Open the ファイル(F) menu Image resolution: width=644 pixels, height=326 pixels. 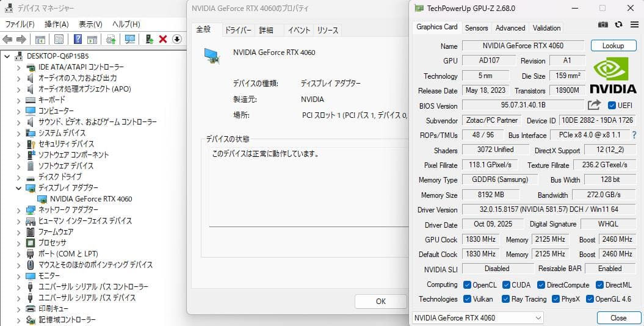click(x=20, y=24)
